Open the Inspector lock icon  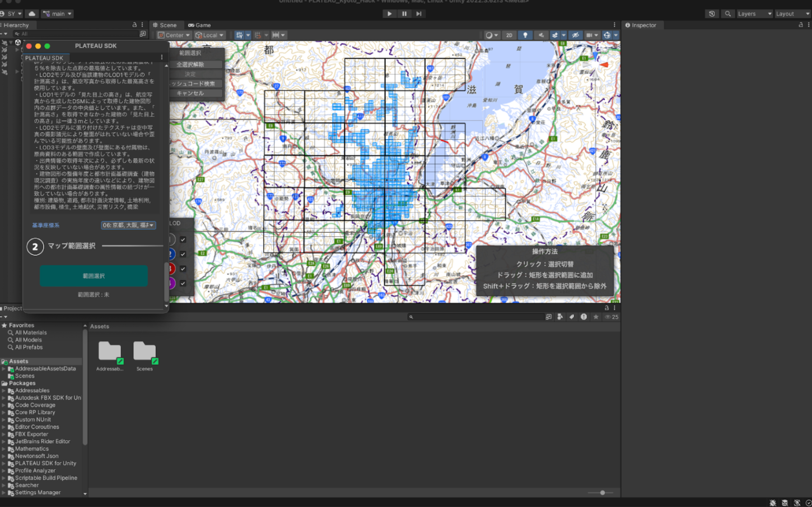[x=801, y=25]
